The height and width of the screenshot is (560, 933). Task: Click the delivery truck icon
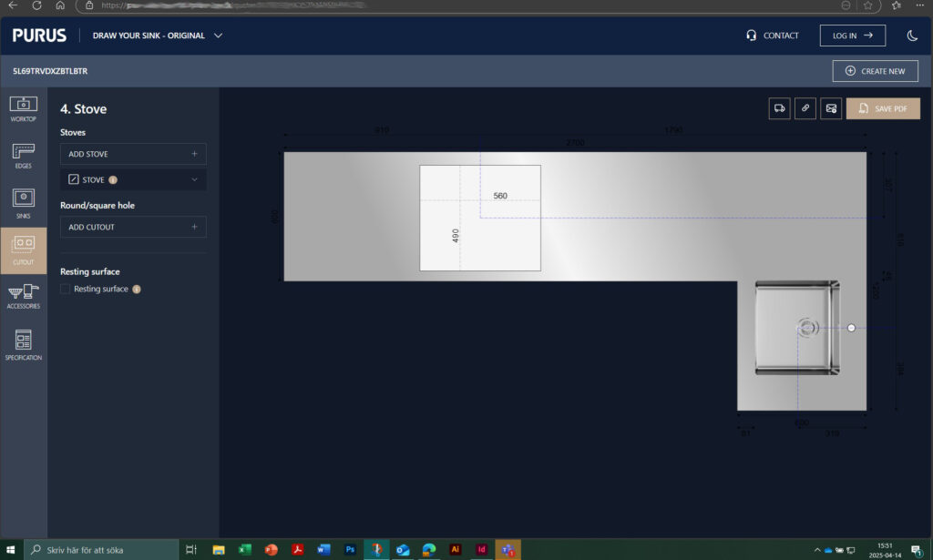coord(779,108)
